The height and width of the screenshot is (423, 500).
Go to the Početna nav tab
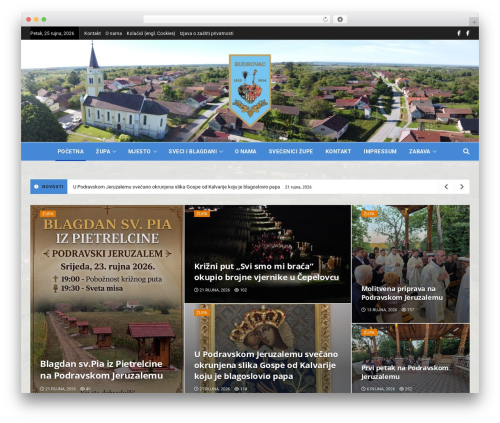[70, 151]
